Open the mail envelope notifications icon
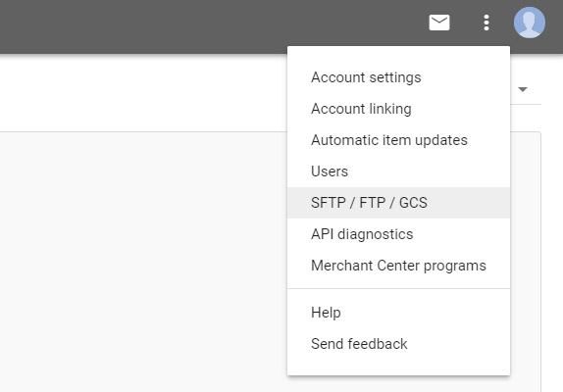The height and width of the screenshot is (392, 563). (439, 23)
